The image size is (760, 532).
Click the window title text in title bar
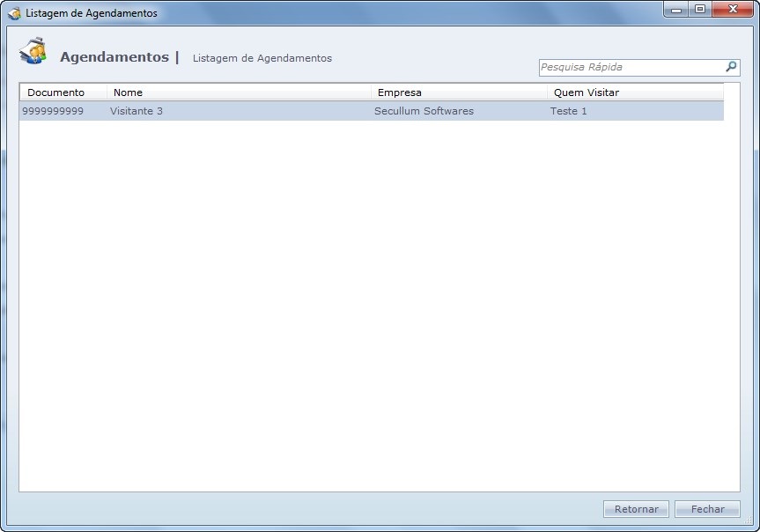point(92,13)
